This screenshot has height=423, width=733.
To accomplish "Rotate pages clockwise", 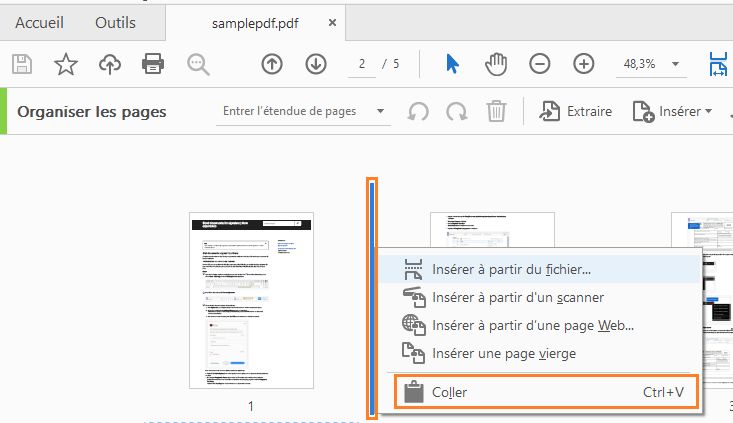I will pos(456,112).
